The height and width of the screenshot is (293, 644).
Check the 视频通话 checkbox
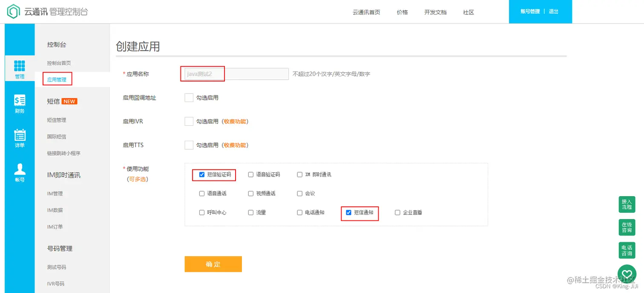click(x=251, y=193)
